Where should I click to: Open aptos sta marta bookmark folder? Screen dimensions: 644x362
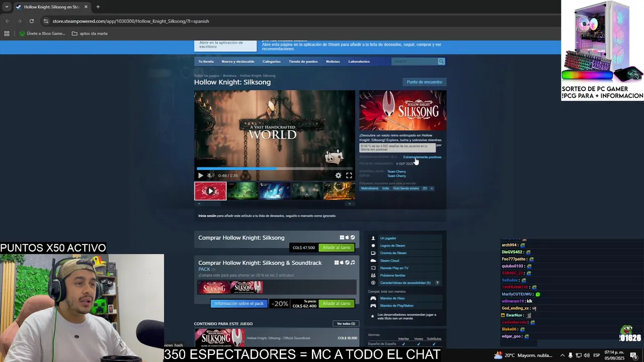click(x=90, y=34)
